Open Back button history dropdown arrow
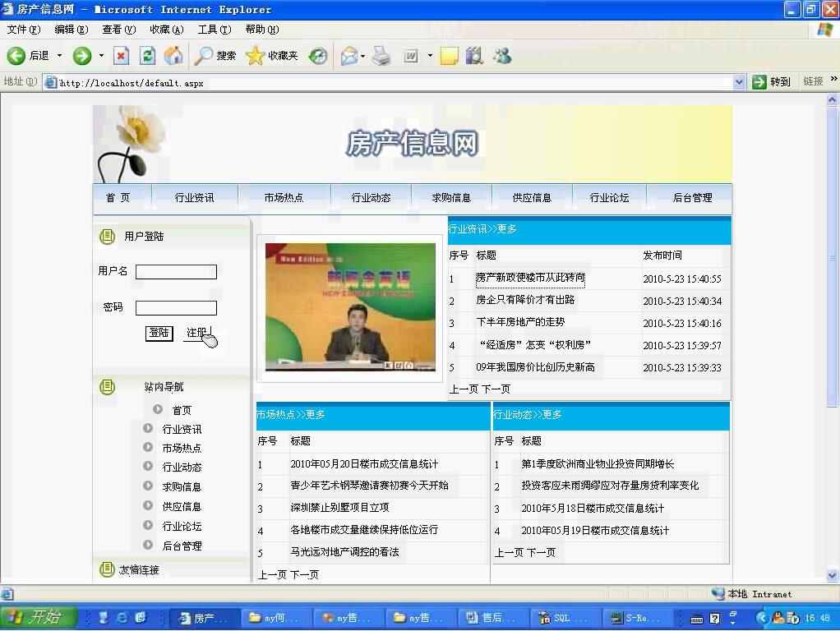 [59, 56]
